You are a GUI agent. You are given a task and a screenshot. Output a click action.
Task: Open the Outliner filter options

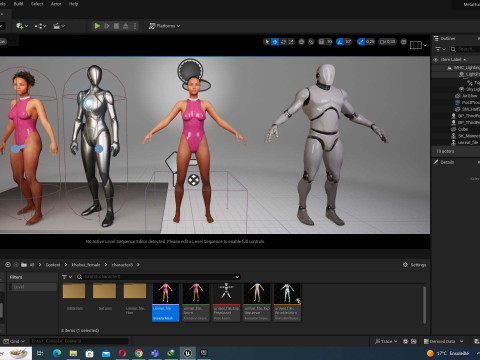[440, 49]
